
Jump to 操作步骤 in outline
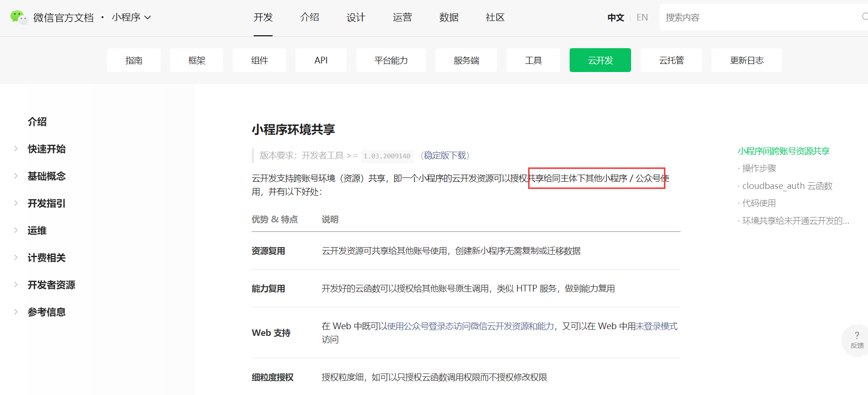click(759, 168)
